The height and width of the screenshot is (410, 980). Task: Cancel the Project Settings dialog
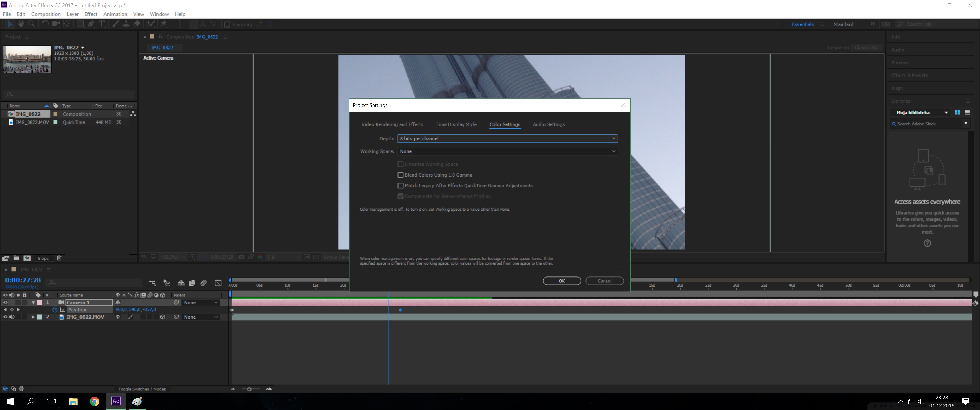pos(604,281)
